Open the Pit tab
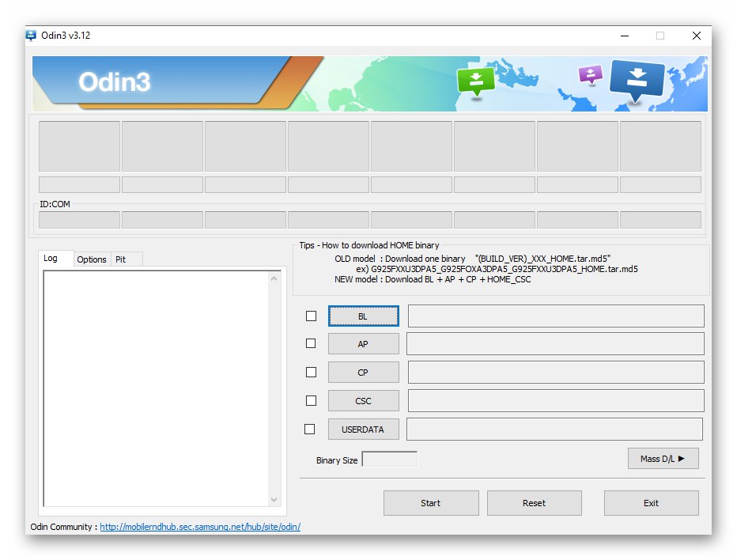The height and width of the screenshot is (560, 737). click(127, 259)
